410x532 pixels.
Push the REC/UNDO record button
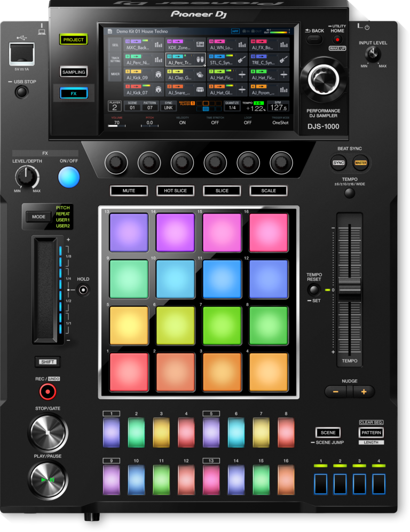(x=48, y=392)
